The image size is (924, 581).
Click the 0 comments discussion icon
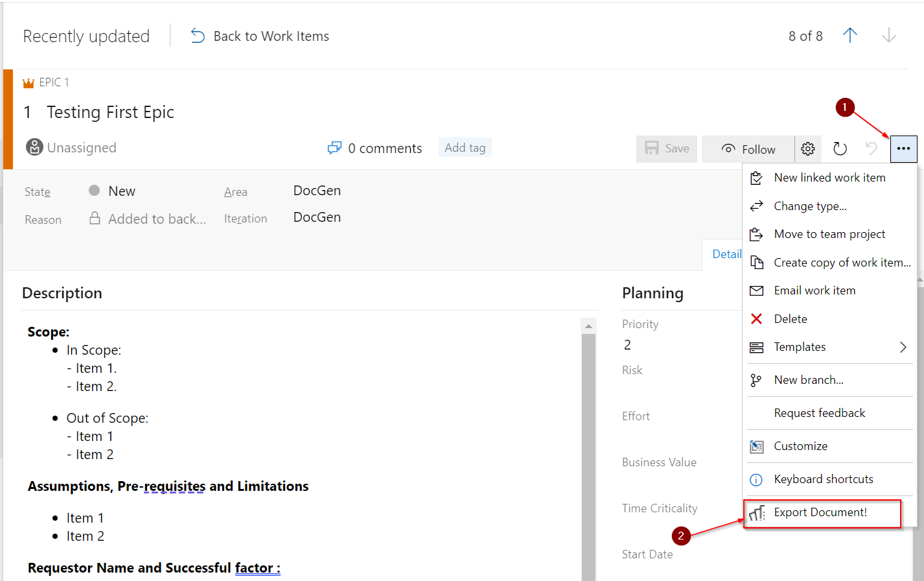(x=334, y=148)
